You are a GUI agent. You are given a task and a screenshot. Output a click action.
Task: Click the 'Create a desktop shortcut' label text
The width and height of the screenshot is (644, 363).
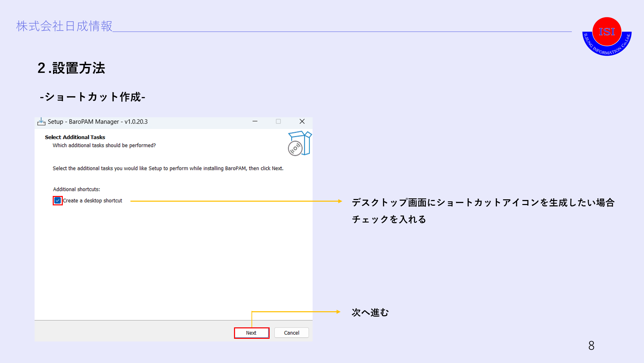pos(93,201)
